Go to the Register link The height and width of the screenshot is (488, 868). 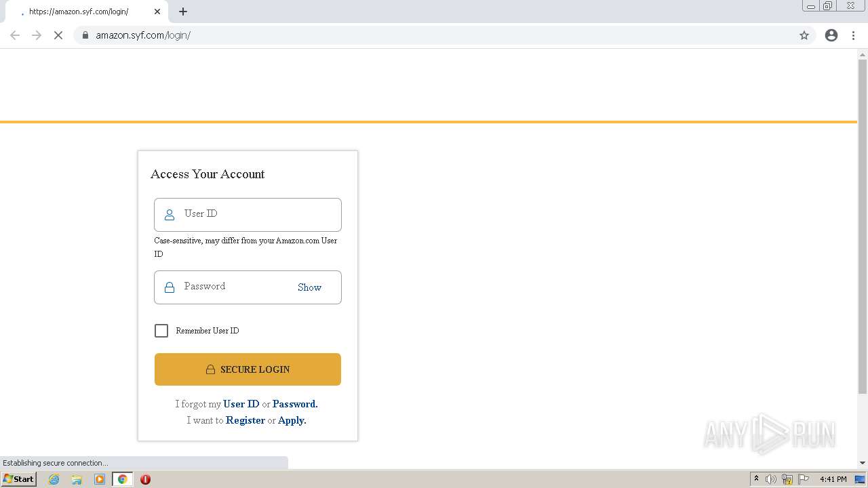pos(245,420)
